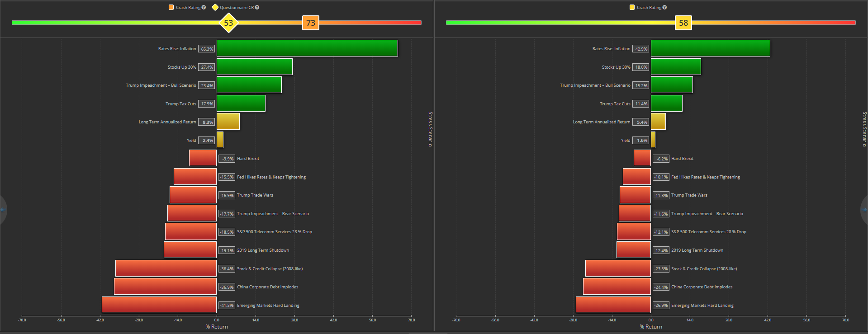Click the -26.9% value label
The width and height of the screenshot is (868, 334).
[x=661, y=306]
